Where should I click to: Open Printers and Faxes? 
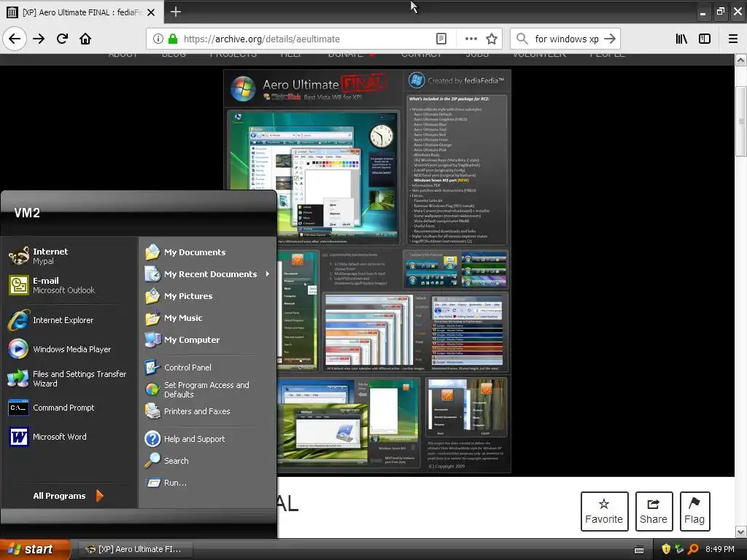click(208, 411)
